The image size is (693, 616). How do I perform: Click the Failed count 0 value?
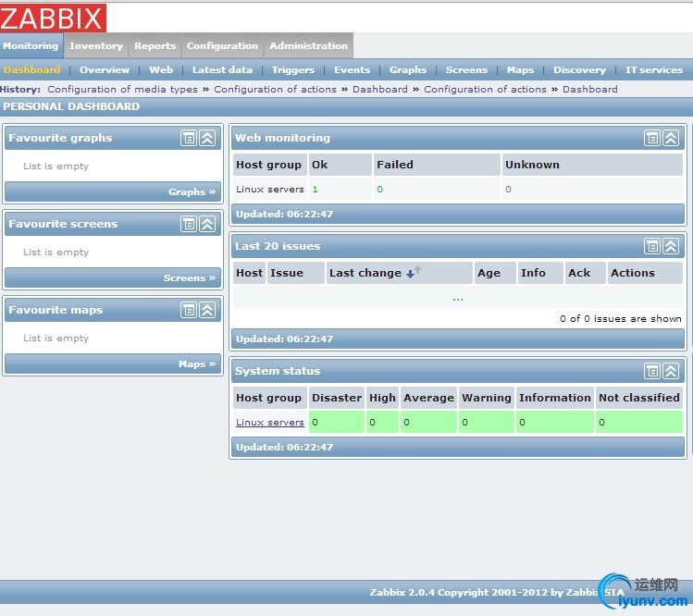click(379, 189)
